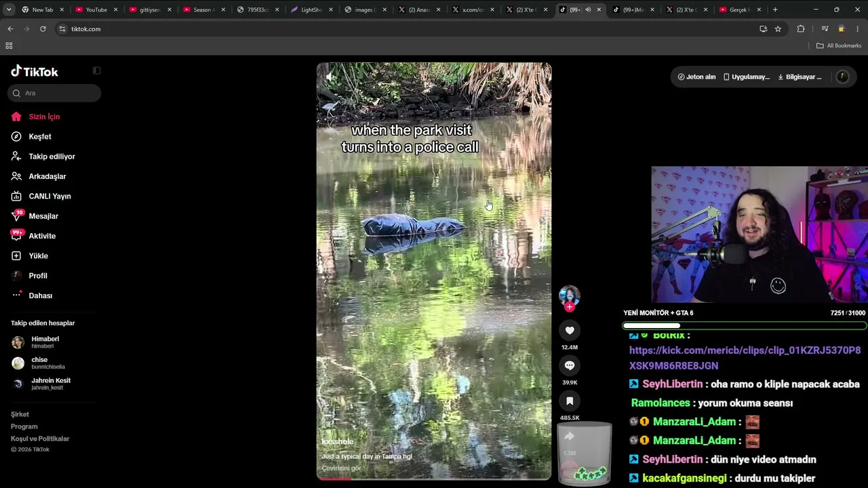Select Sizin İçin feed

click(x=44, y=117)
